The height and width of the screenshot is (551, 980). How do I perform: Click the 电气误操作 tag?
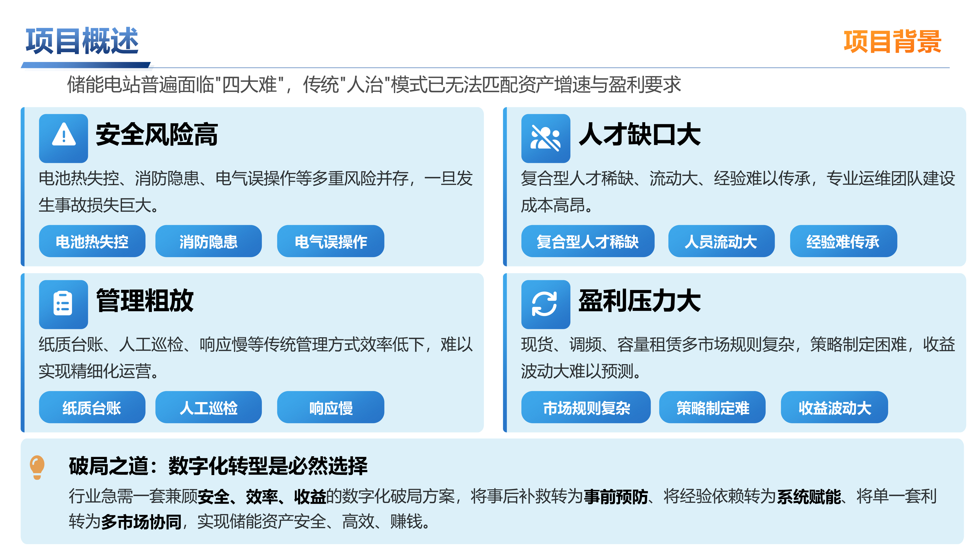330,241
